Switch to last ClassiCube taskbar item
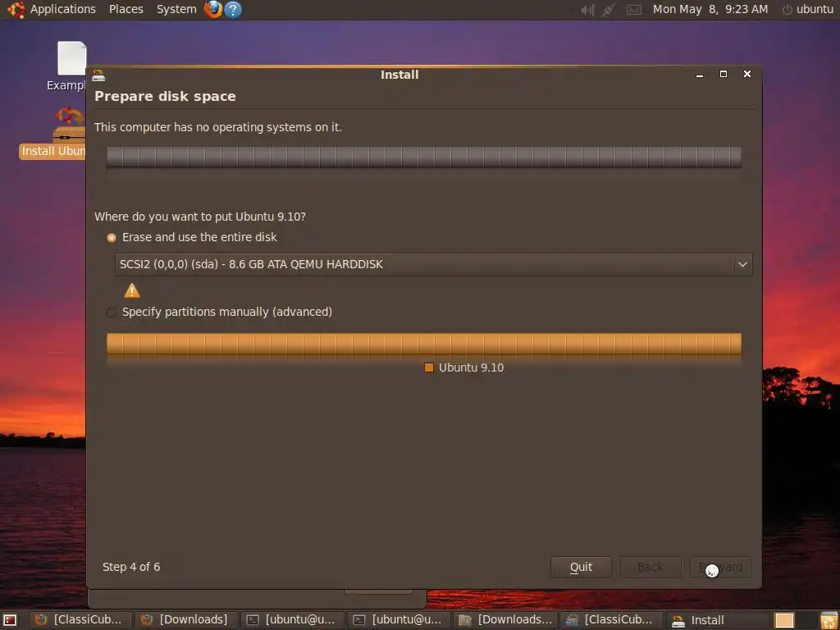 (611, 620)
